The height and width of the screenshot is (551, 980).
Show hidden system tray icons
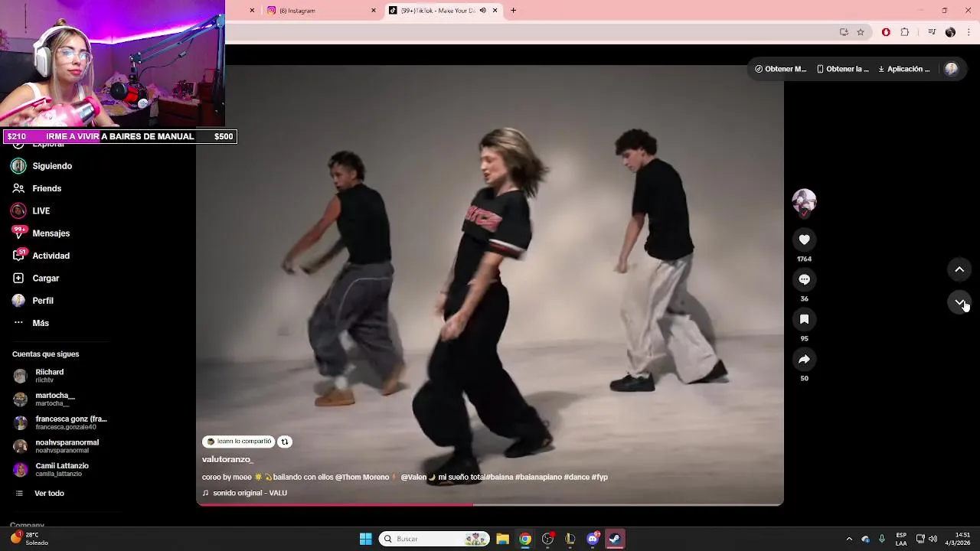tap(848, 539)
